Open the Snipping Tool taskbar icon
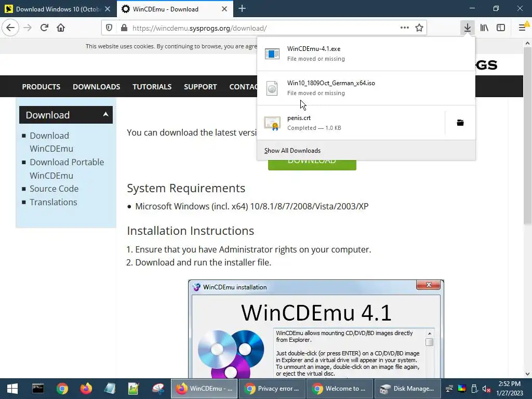The height and width of the screenshot is (399, 532). point(158,389)
